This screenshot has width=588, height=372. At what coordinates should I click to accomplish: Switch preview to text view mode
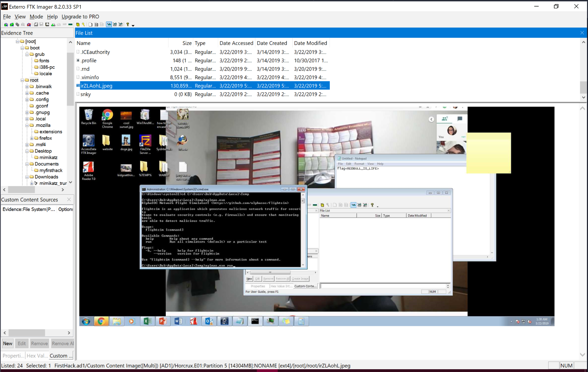click(115, 25)
